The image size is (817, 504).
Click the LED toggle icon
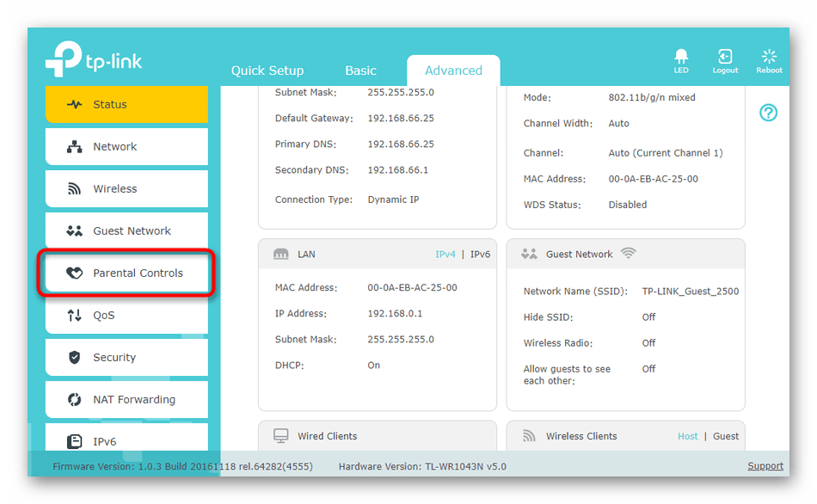click(x=680, y=58)
